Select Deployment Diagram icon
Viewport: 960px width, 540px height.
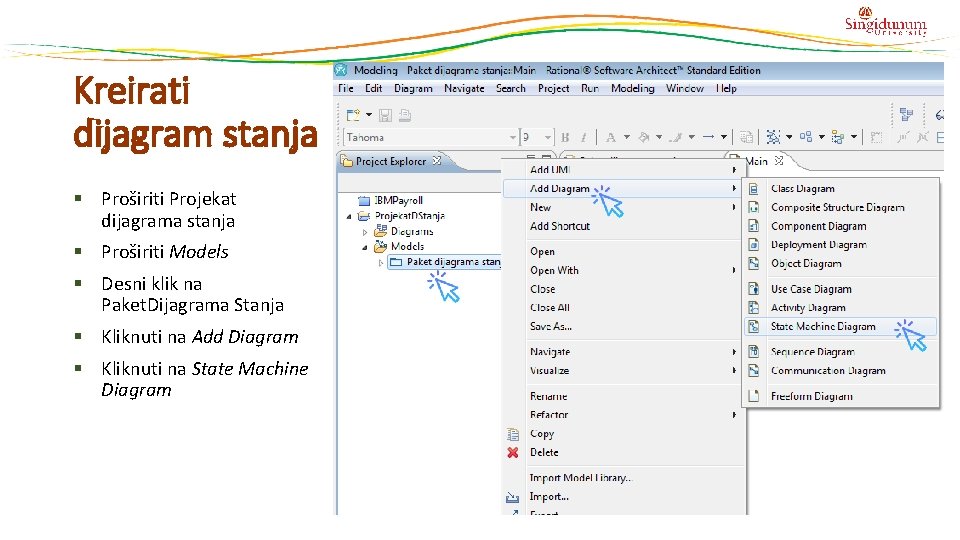(x=754, y=245)
